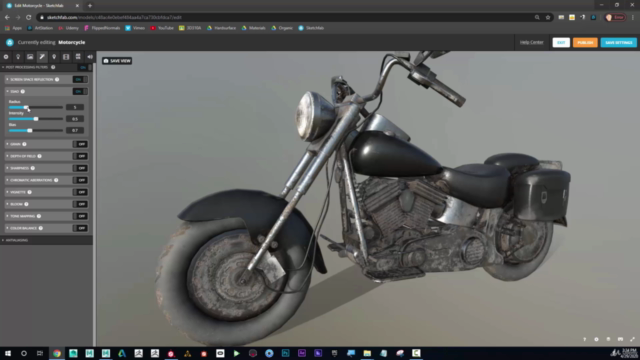Image resolution: width=640 pixels, height=360 pixels.
Task: Open the Lighting bulb tab
Action: click(x=18, y=57)
